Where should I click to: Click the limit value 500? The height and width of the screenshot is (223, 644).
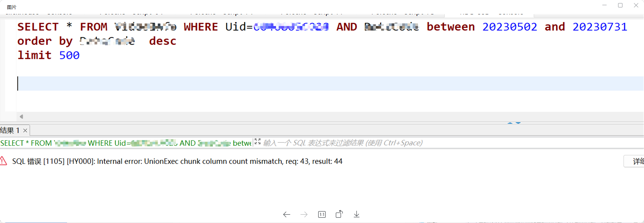click(x=69, y=55)
